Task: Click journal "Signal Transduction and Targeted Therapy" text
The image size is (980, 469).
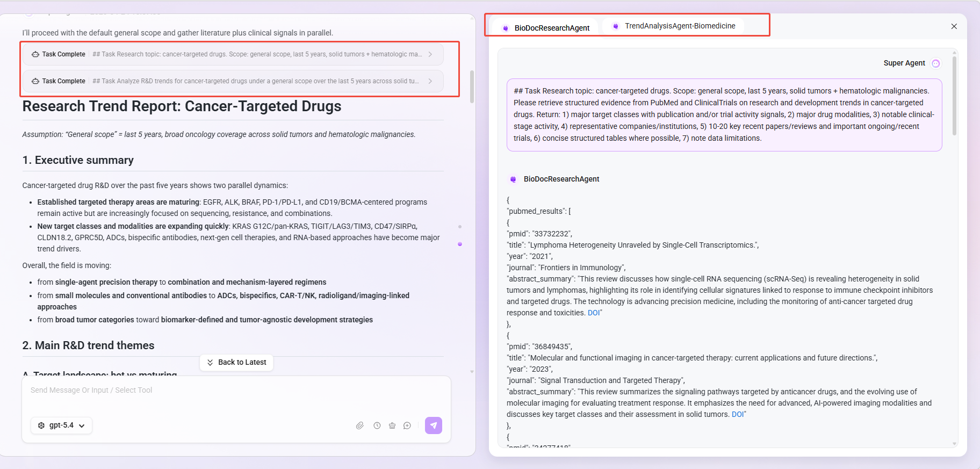Action: click(596, 380)
